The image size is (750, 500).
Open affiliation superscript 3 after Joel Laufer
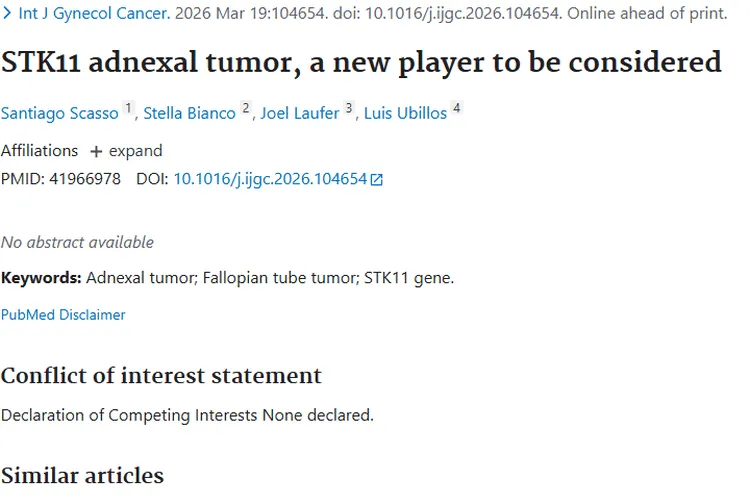click(x=349, y=109)
